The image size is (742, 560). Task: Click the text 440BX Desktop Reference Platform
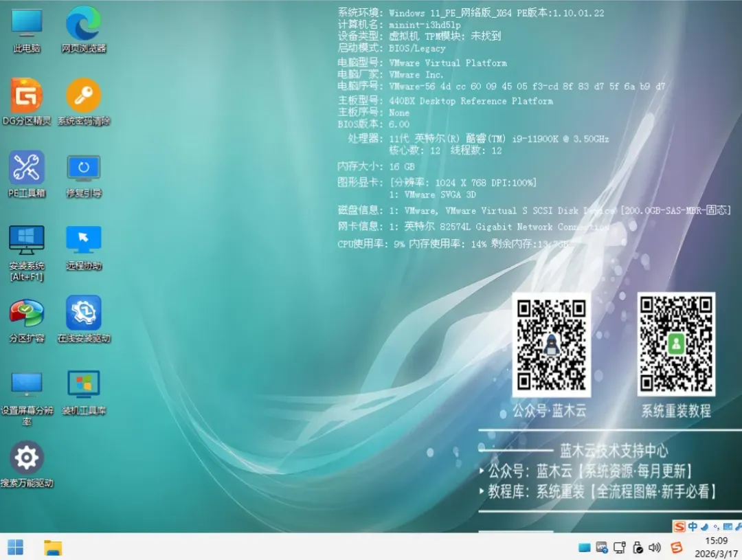point(471,101)
